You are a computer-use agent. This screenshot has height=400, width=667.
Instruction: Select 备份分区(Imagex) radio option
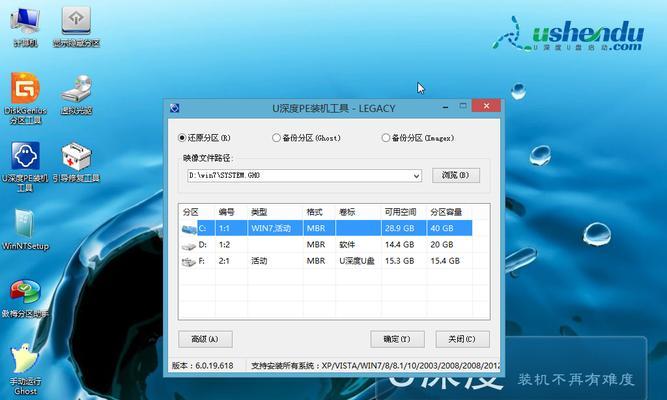418,138
